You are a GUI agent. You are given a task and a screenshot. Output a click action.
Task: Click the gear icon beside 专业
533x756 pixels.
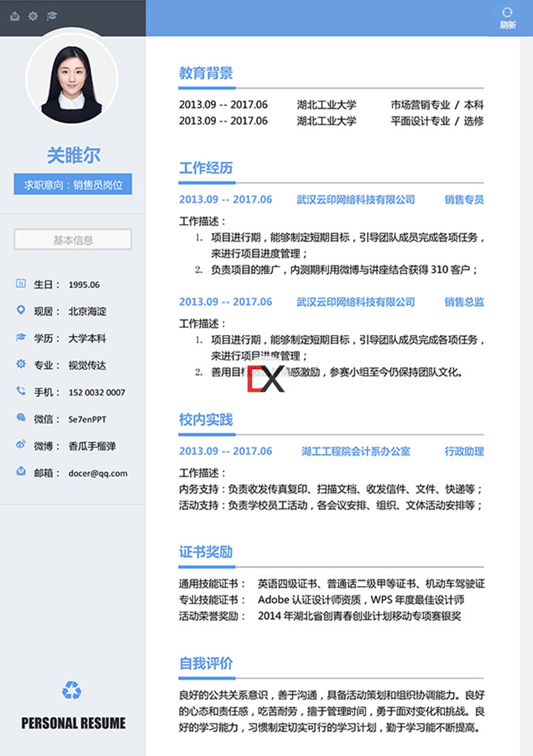click(x=21, y=363)
